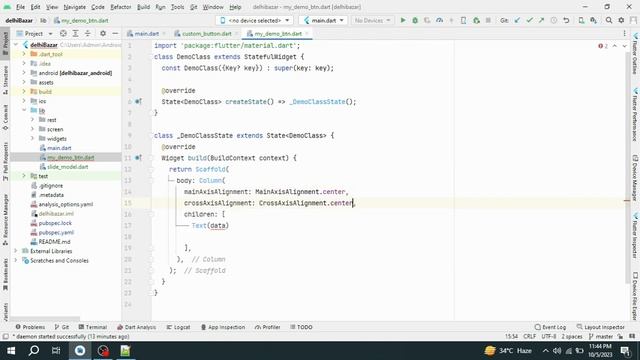This screenshot has width=640, height=360.
Task: Expand the build folder
Action: tap(24, 92)
